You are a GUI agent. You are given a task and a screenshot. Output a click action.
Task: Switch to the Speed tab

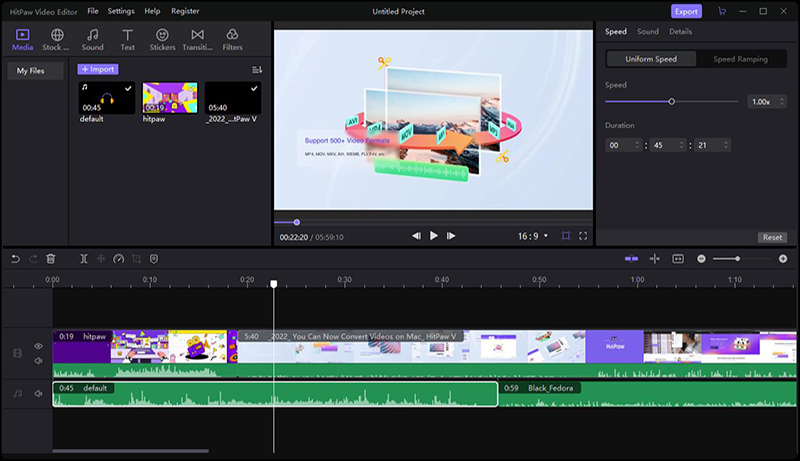tap(616, 32)
